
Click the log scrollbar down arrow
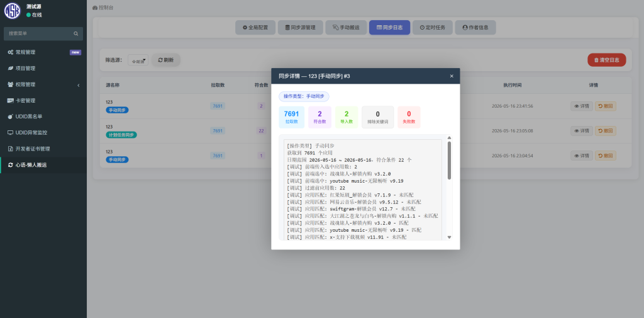point(449,237)
